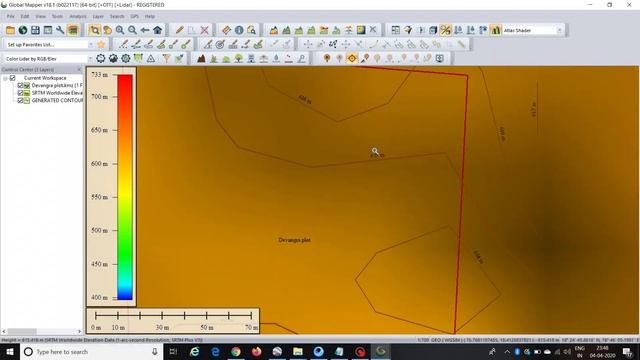Toggle SRTM Worldwide Elevation layer checkbox
This screenshot has height=360, width=640.
pyautogui.click(x=20, y=93)
